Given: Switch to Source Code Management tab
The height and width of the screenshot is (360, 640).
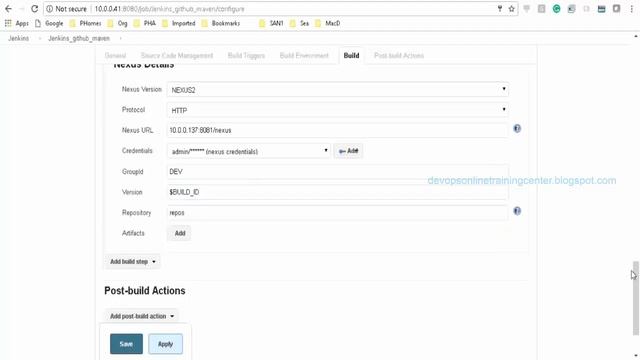Looking at the screenshot, I should pyautogui.click(x=177, y=56).
